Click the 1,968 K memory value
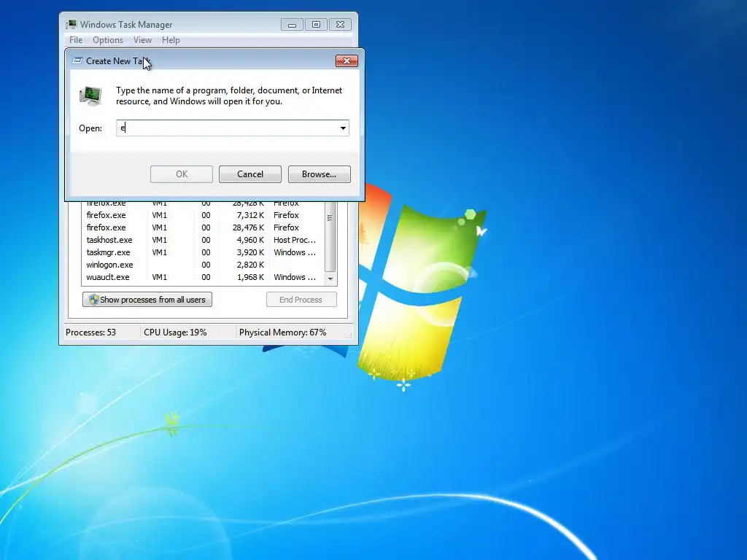Image resolution: width=747 pixels, height=560 pixels. (x=250, y=277)
